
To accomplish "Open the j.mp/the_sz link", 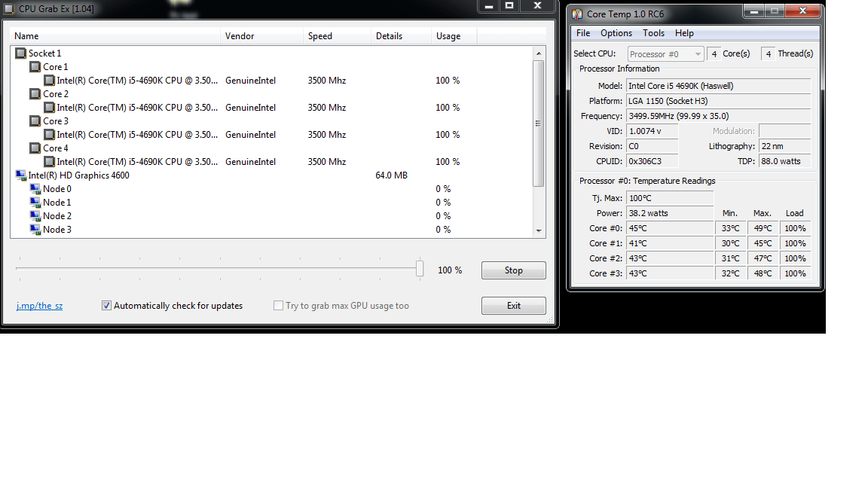I will coord(39,306).
